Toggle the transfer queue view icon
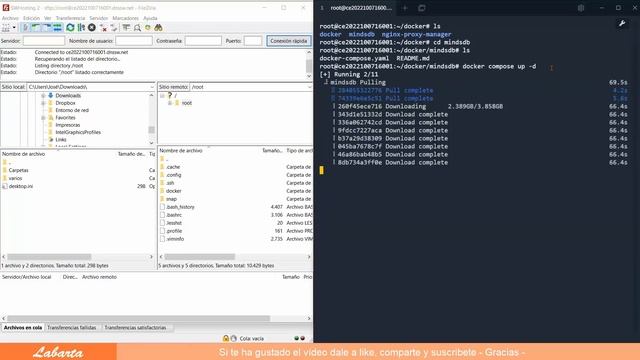This screenshot has height=360, width=640. [x=57, y=28]
